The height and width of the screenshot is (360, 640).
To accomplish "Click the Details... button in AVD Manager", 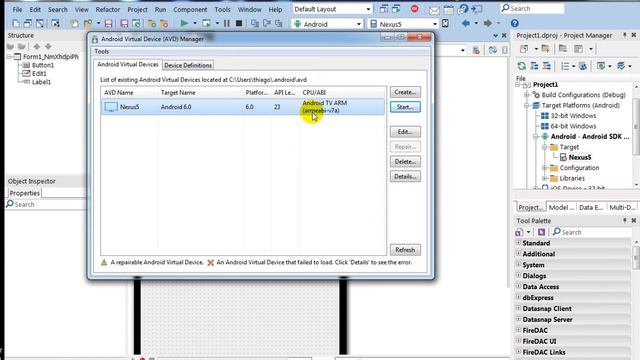I will pos(405,176).
